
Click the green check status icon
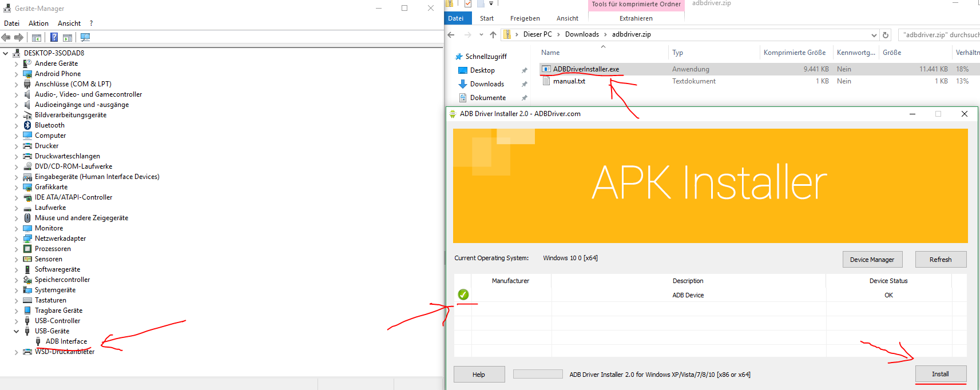coord(463,295)
